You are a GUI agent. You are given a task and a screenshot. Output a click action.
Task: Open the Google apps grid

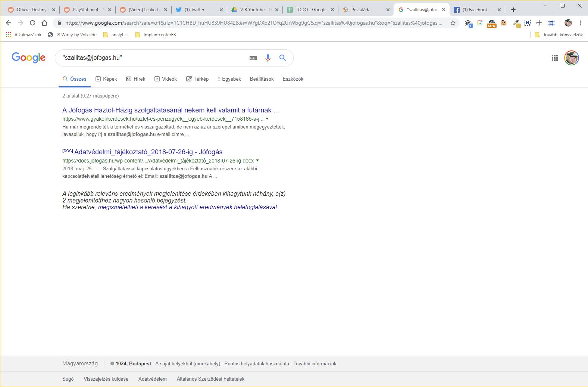pos(555,58)
